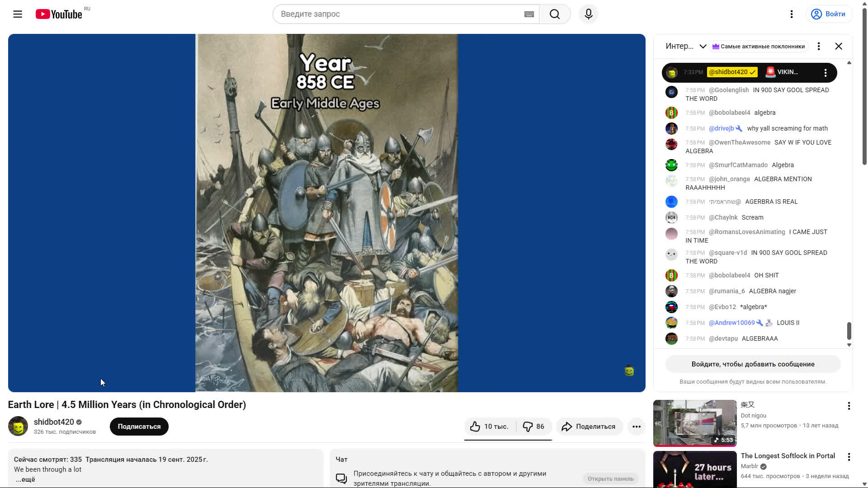Open the hamburger menu to toggle the sidebar

coord(18,14)
